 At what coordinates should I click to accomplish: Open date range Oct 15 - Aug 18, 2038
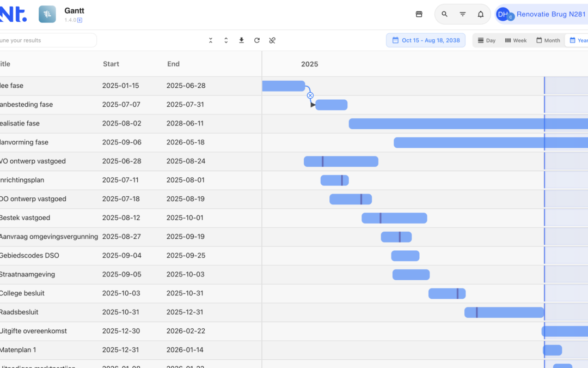[x=426, y=40]
